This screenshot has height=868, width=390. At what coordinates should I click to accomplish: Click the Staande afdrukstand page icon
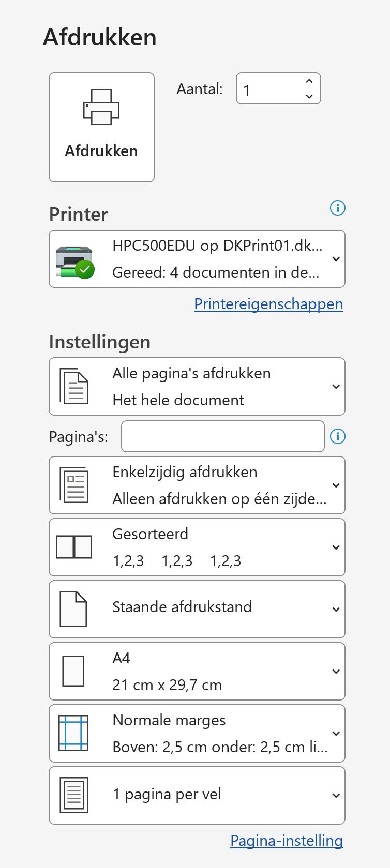point(74,609)
